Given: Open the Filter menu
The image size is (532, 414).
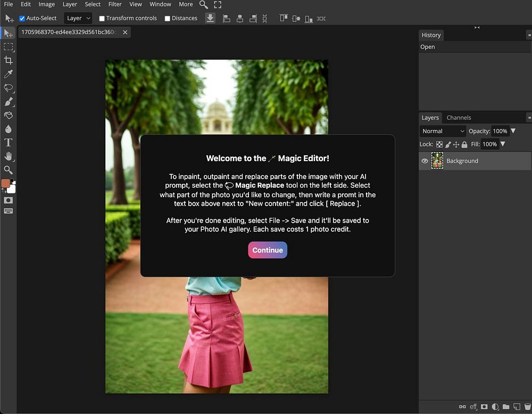Looking at the screenshot, I should 115,4.
